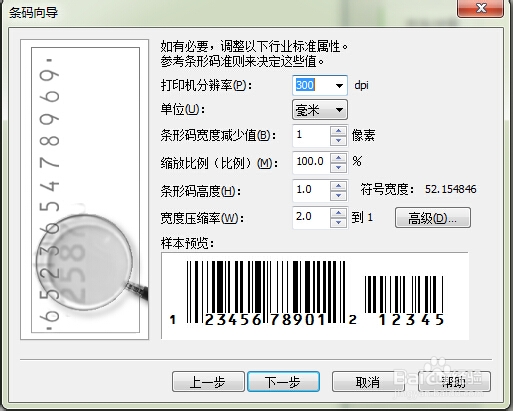Click the magnifier wizard illustration
Image resolution: width=513 pixels, height=411 pixels.
point(85,190)
